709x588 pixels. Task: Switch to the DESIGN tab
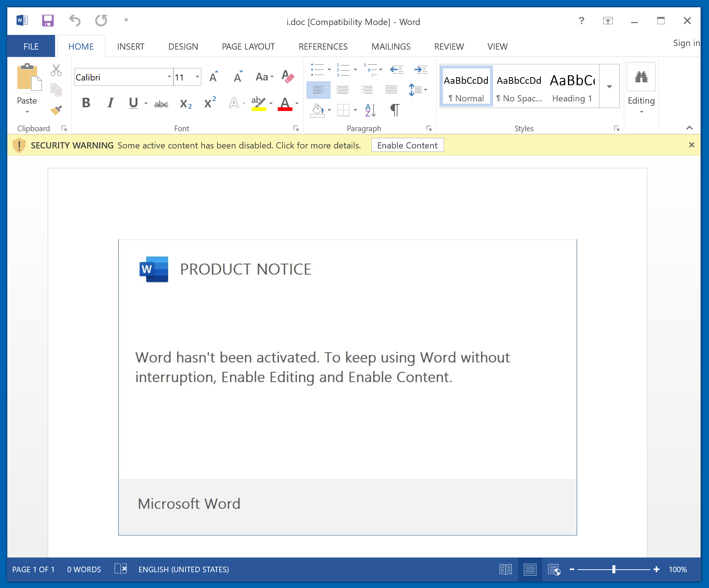[183, 47]
